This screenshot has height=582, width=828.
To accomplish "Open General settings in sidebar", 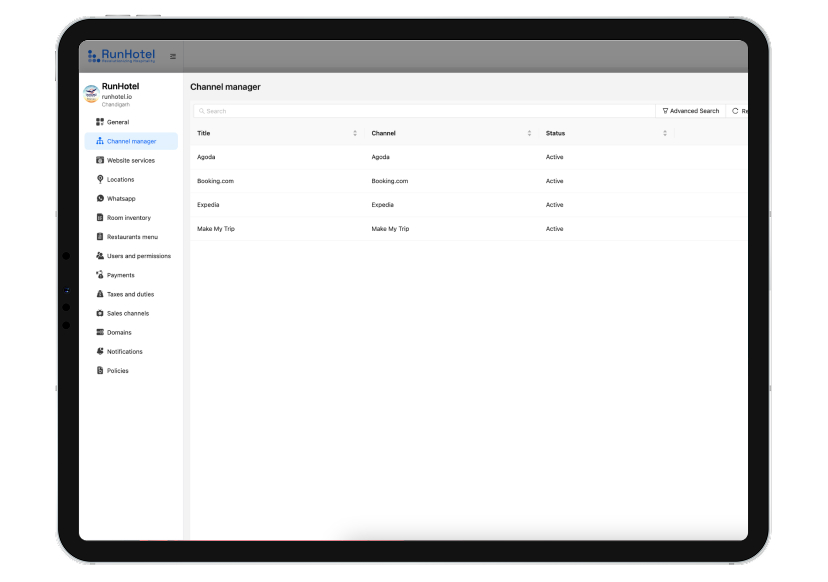I will click(x=118, y=122).
